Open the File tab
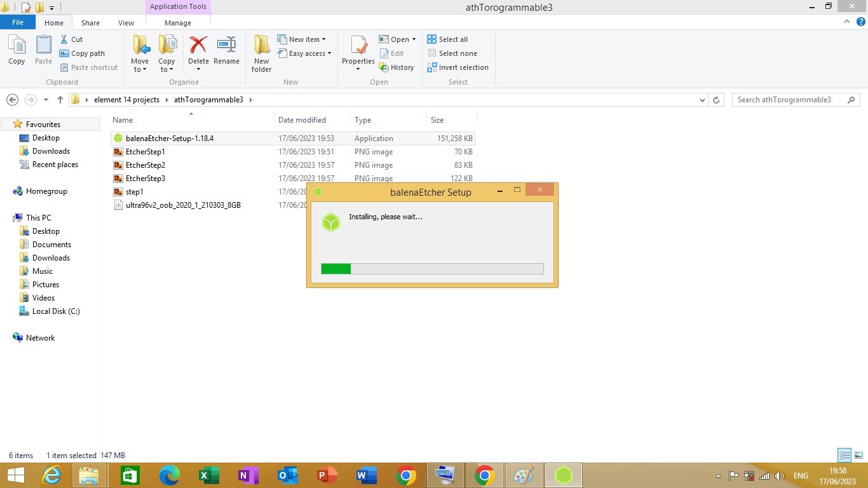This screenshot has height=488, width=868. tap(18, 22)
